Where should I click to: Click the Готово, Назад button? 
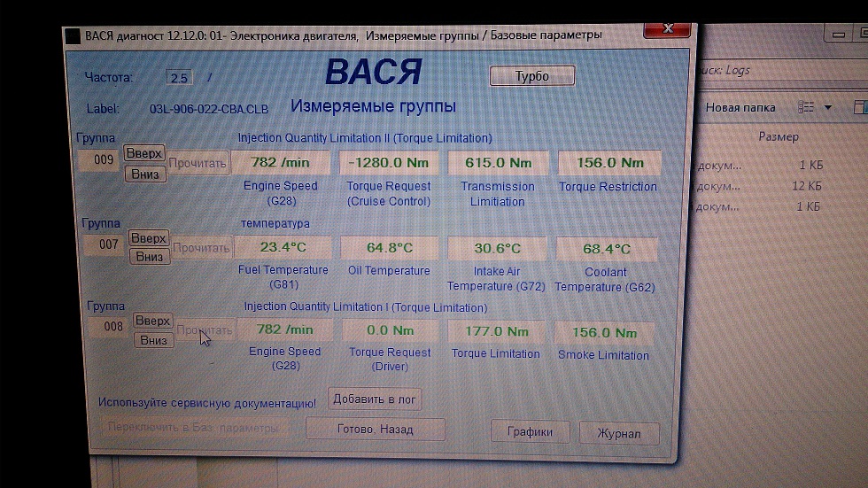coord(375,430)
